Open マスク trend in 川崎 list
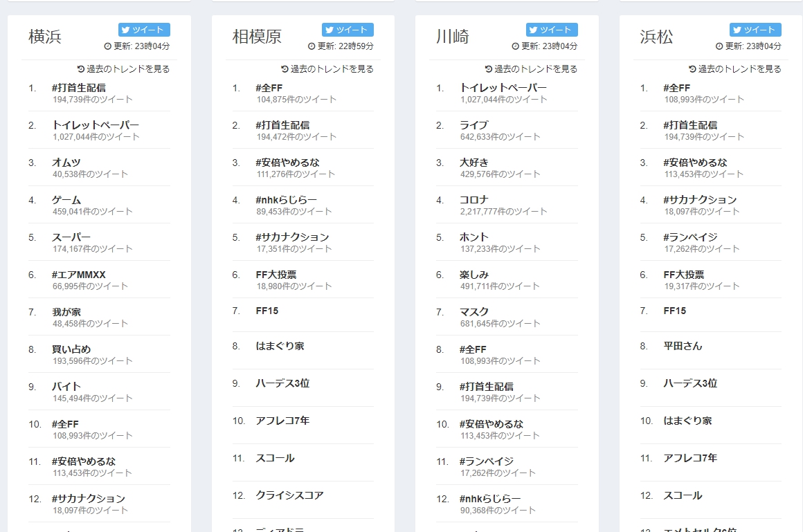 tap(473, 312)
